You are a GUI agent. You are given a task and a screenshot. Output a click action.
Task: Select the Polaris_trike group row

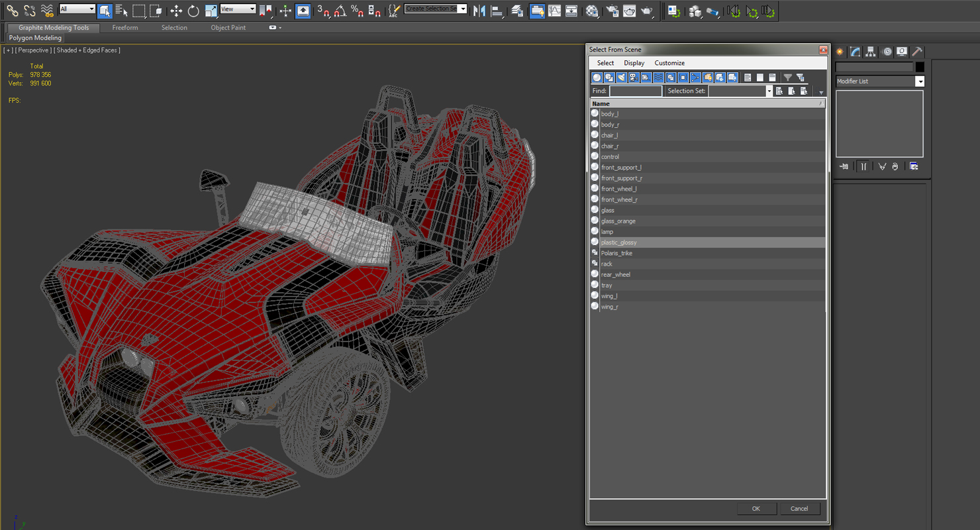tap(707, 253)
